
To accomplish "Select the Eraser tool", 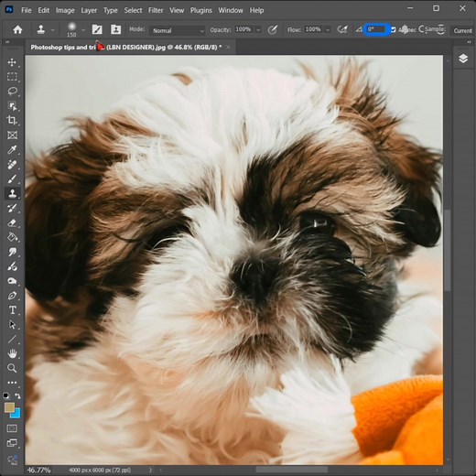I will pos(12,222).
